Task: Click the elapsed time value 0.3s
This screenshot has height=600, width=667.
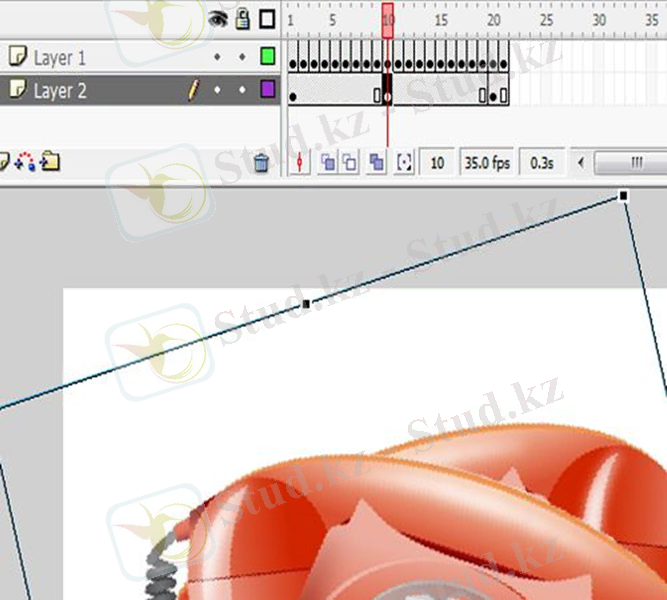Action: 542,163
